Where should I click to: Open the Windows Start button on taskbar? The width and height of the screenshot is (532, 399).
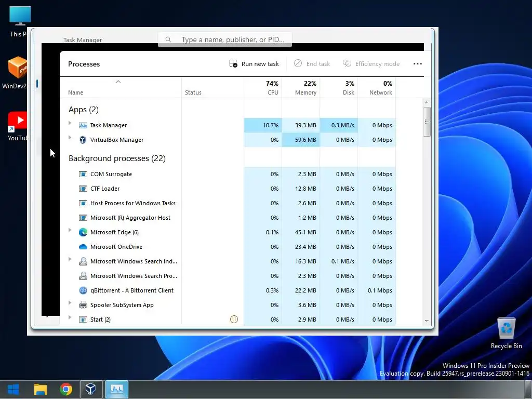tap(13, 389)
